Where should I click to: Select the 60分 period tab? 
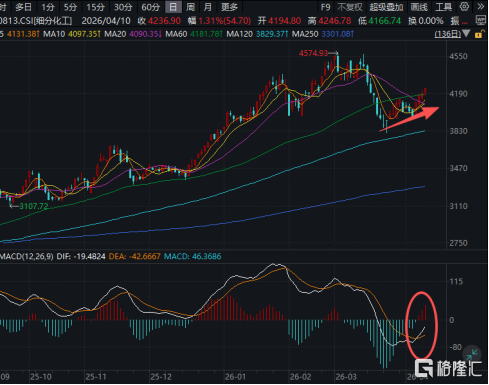click(151, 7)
